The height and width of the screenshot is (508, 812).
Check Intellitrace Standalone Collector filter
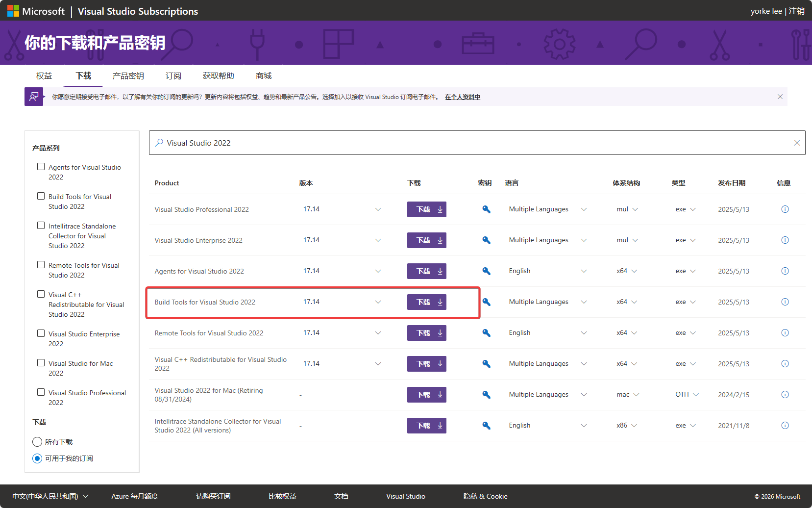coord(41,226)
